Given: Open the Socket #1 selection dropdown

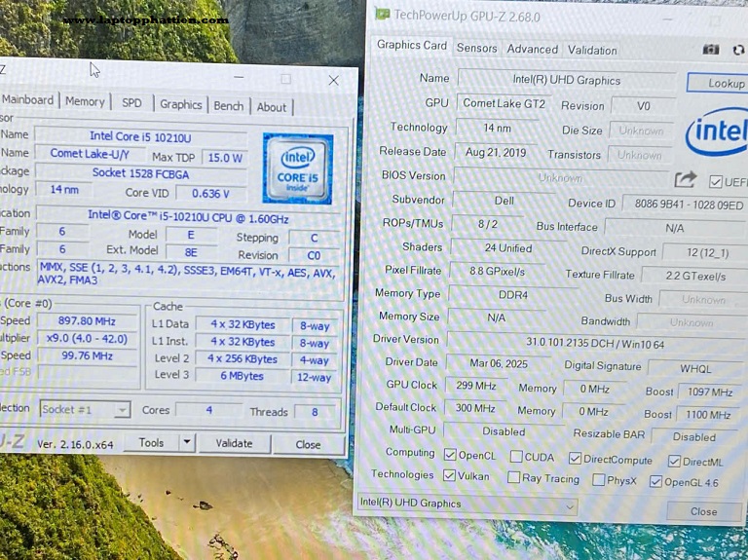Looking at the screenshot, I should click(x=85, y=410).
